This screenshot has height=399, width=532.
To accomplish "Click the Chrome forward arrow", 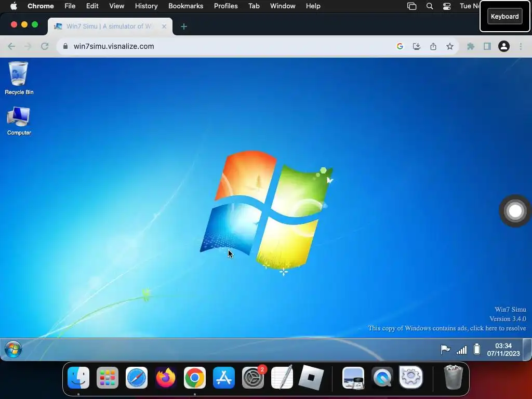I will pos(28,46).
